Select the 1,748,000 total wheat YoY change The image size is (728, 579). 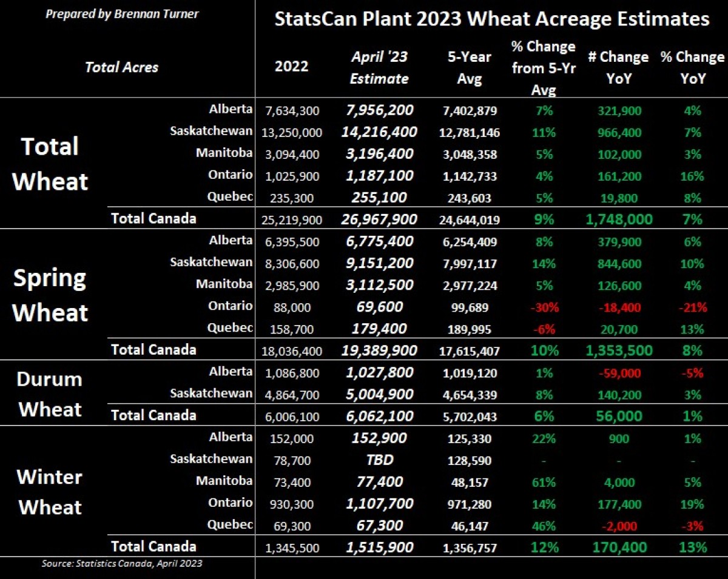tap(619, 219)
